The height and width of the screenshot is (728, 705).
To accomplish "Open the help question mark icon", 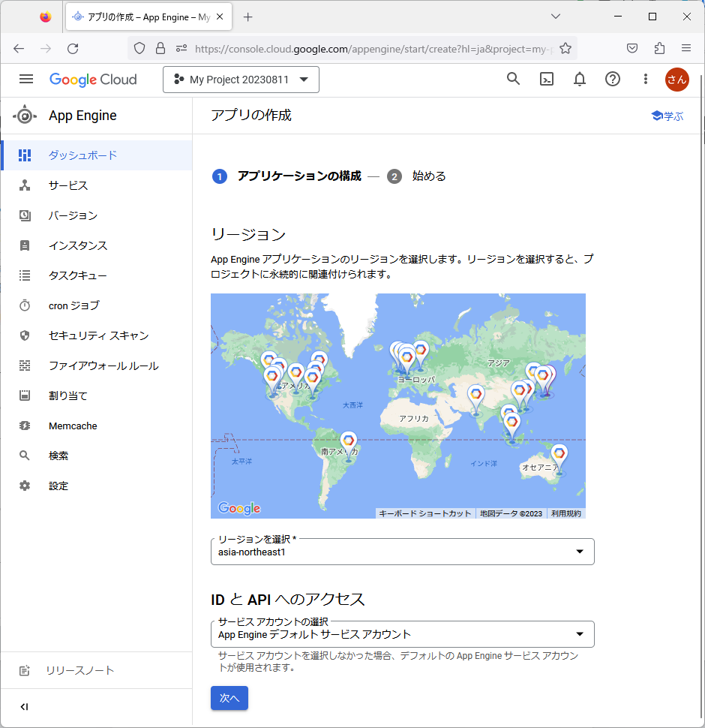I will [x=613, y=80].
